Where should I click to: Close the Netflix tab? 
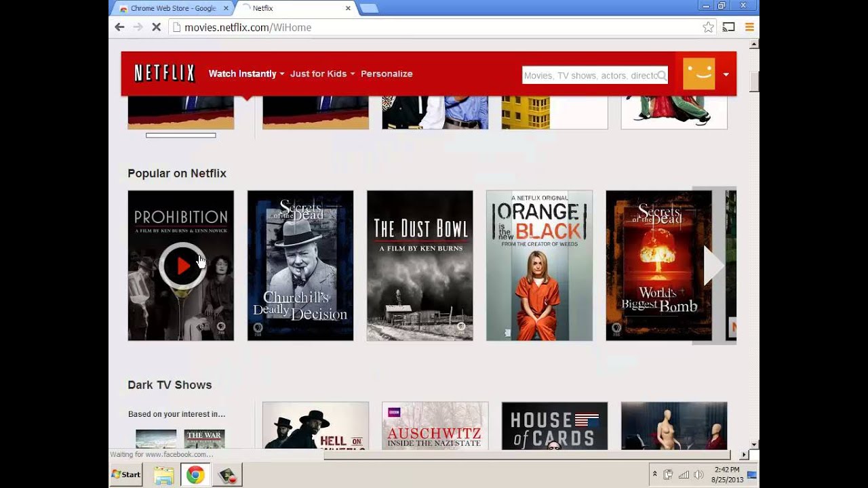point(349,8)
